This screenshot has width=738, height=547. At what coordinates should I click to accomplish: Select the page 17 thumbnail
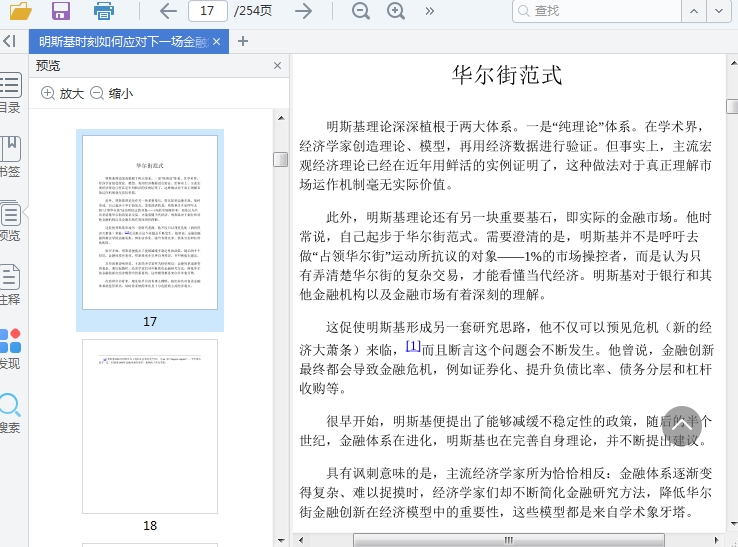150,223
